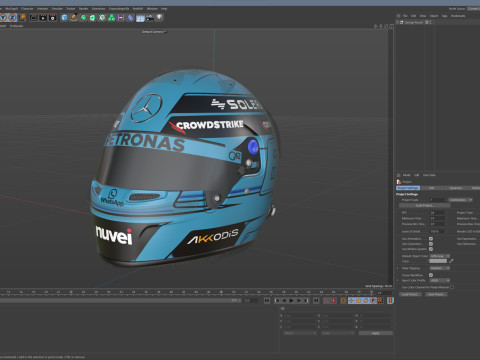Open Project Scale units dropdown
This screenshot has width=480, height=360.
point(460,200)
